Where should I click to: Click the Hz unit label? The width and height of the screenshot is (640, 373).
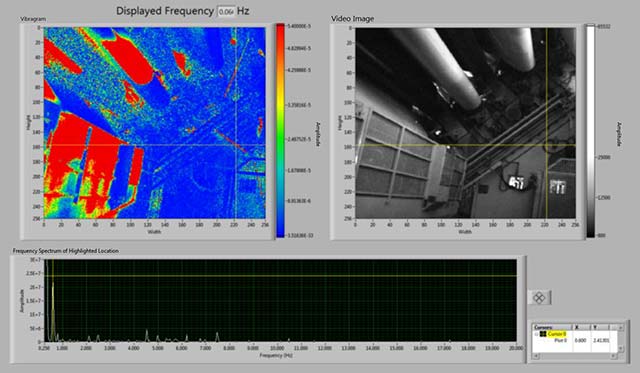[243, 11]
